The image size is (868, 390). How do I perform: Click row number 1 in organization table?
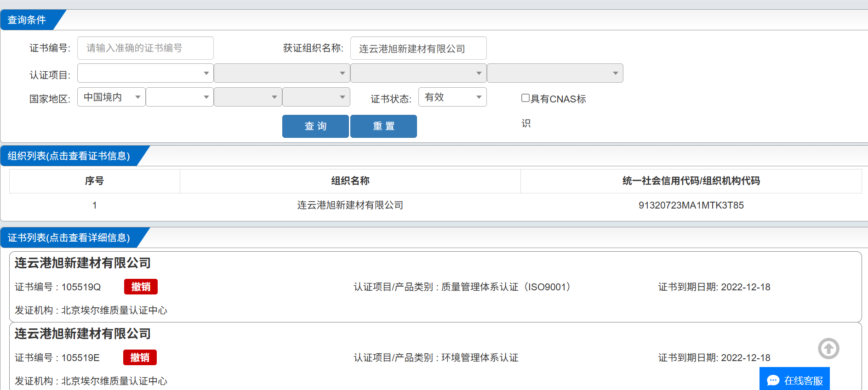94,205
